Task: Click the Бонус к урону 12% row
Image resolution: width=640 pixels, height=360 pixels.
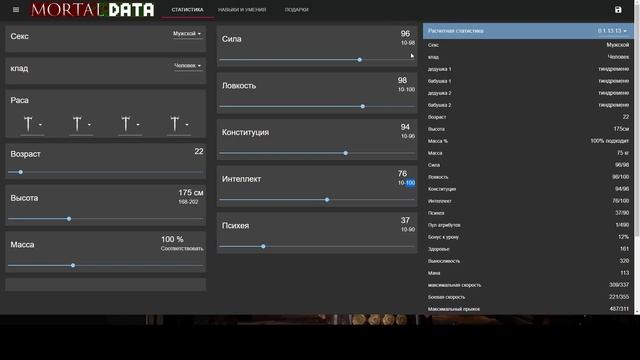Action: click(528, 237)
